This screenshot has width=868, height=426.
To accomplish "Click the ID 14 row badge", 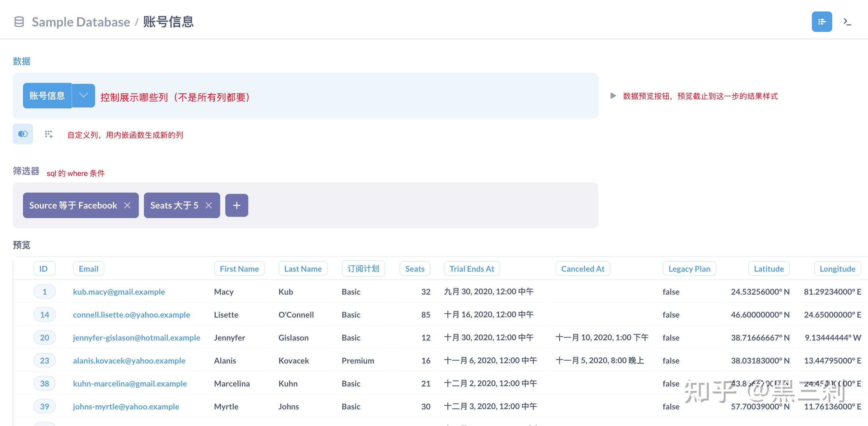I will click(x=44, y=314).
